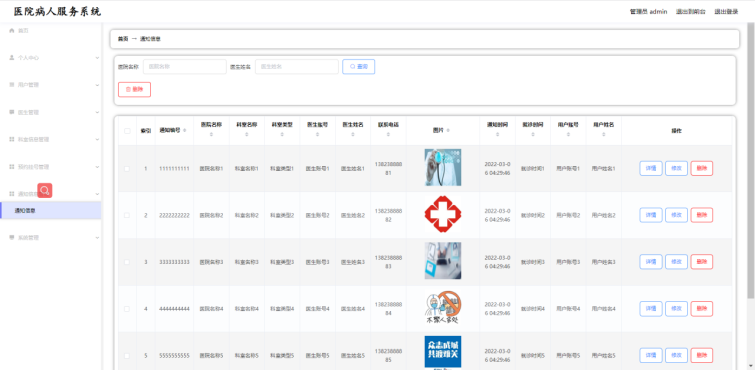755x371 pixels.
Task: Open the highlighted 通知信息 submenu item
Action: tap(51, 210)
